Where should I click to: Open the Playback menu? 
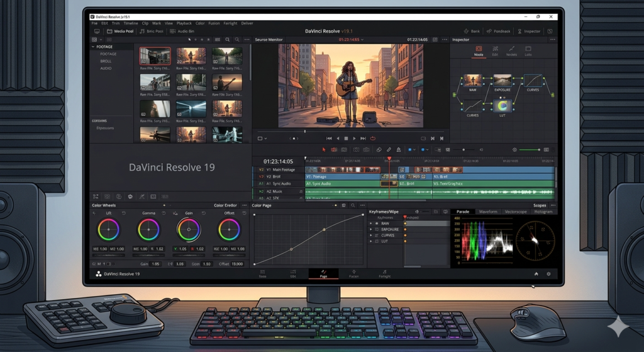[184, 23]
